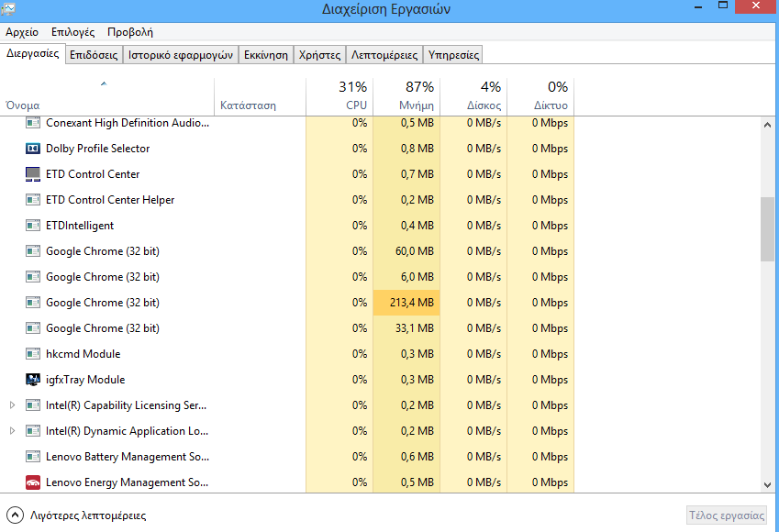
Task: Sort by the 31% CPU column header
Action: (x=339, y=97)
